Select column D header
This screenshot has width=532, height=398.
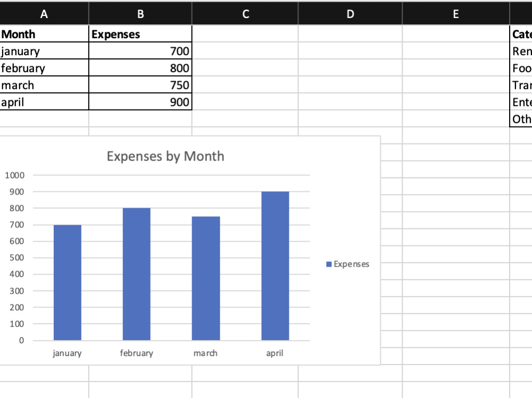[350, 14]
